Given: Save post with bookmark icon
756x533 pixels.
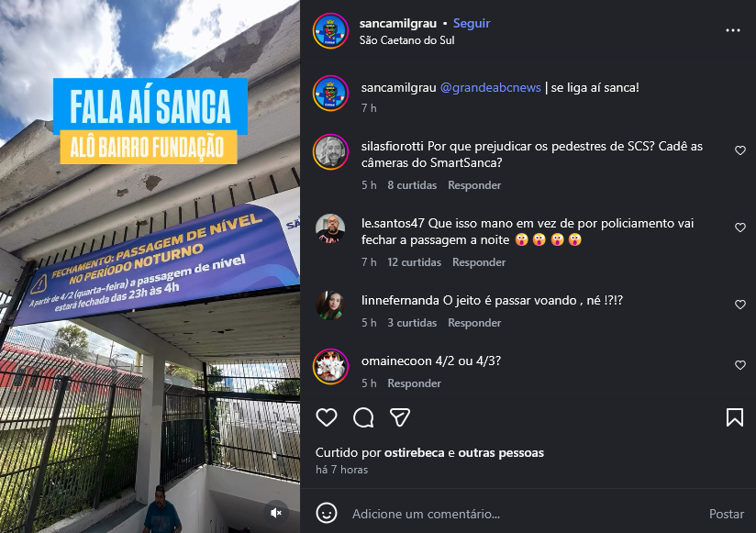Looking at the screenshot, I should tap(735, 417).
